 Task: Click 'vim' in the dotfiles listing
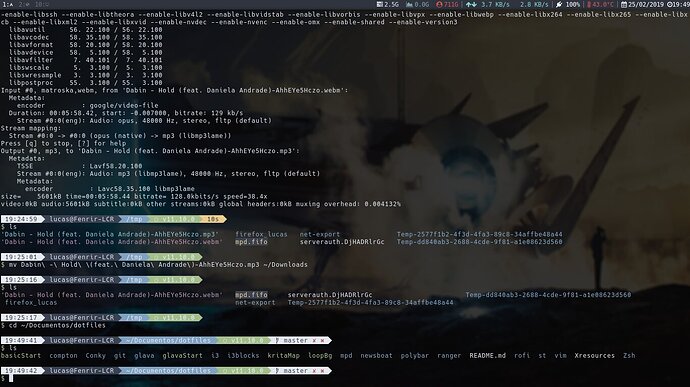[561, 356]
